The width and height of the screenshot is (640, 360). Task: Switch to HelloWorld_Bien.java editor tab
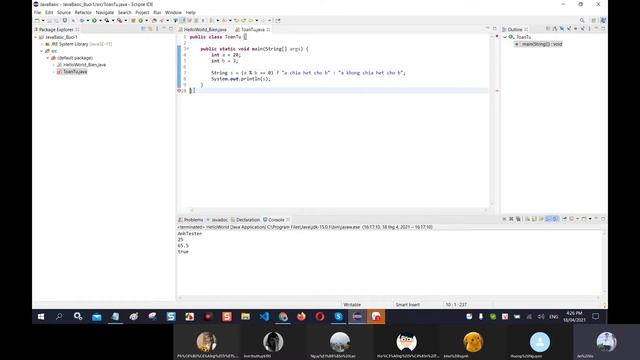(x=203, y=29)
